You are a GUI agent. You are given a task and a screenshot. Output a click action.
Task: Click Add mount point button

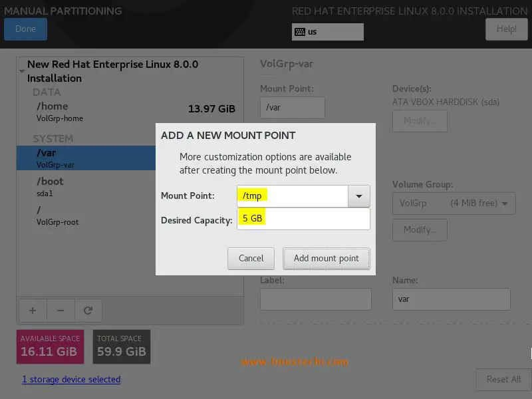tap(326, 258)
